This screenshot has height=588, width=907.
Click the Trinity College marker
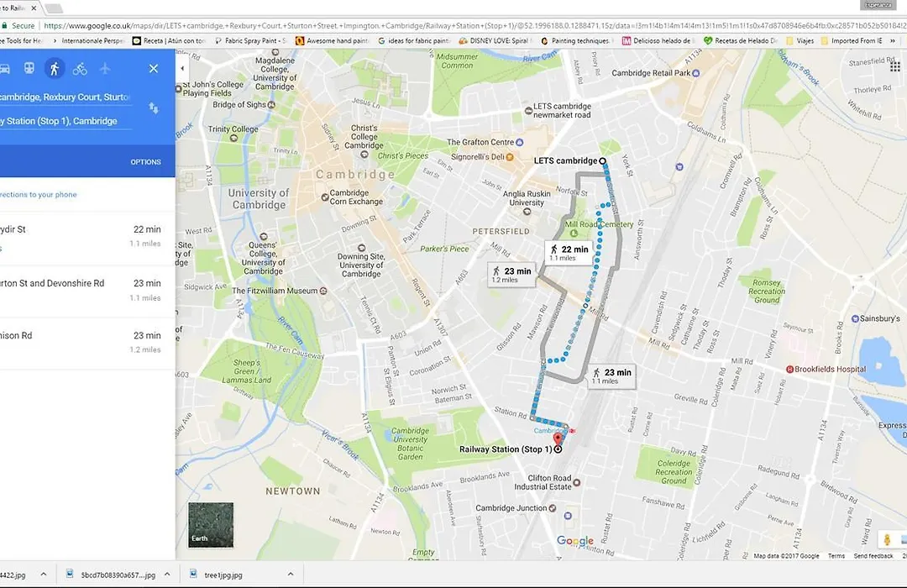pos(233,138)
